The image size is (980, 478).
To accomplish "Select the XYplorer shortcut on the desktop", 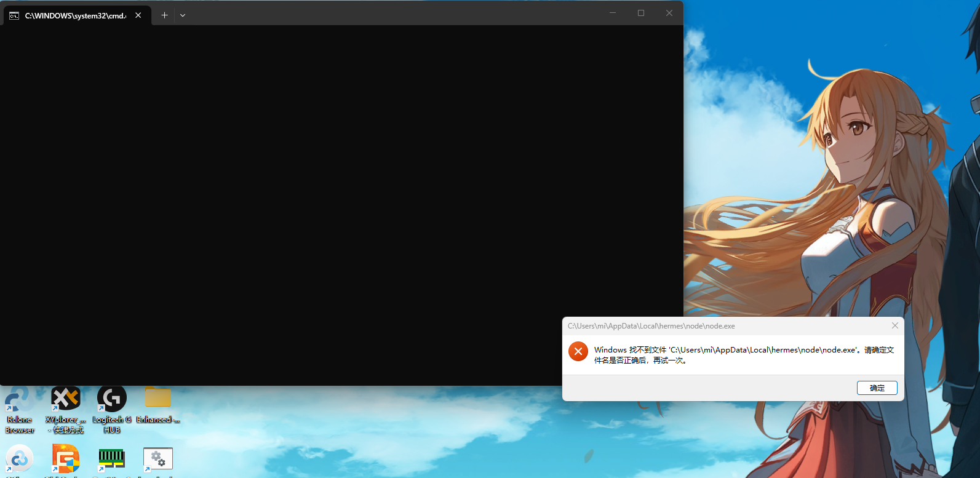I will [66, 410].
